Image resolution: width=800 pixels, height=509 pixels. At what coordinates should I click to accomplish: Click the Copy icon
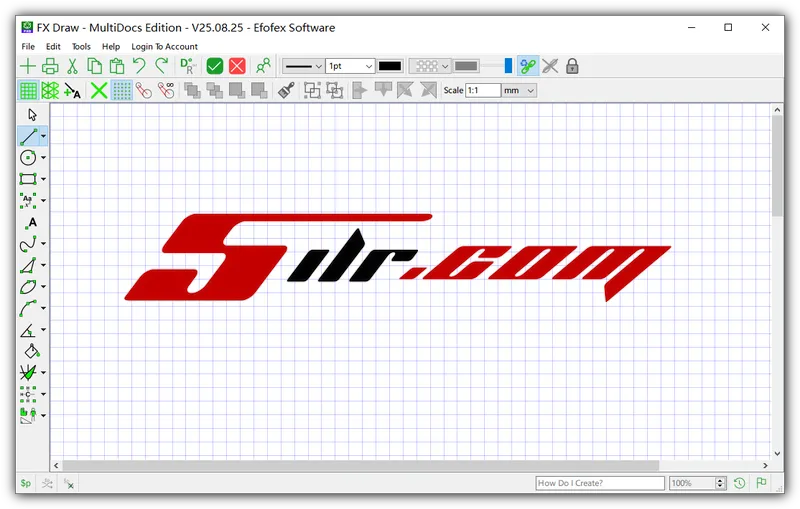94,66
